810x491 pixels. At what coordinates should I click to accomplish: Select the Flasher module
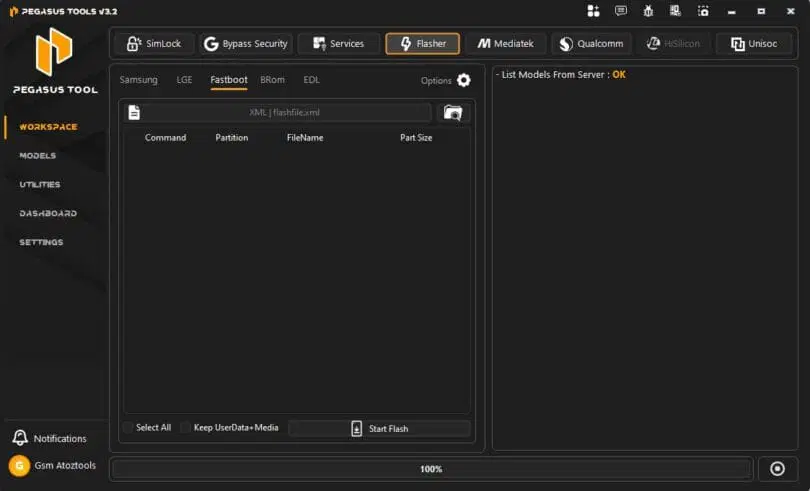tap(423, 44)
